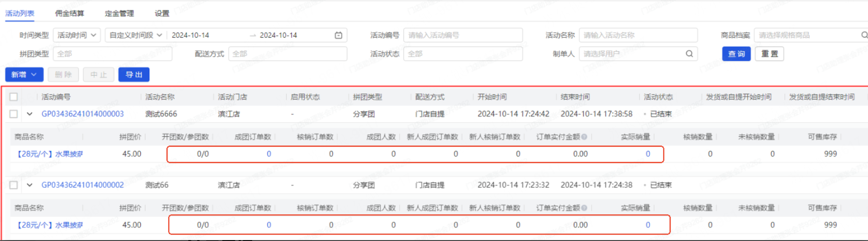
Task: Click search magnifier in 商品档案 field
Action: [x=864, y=35]
